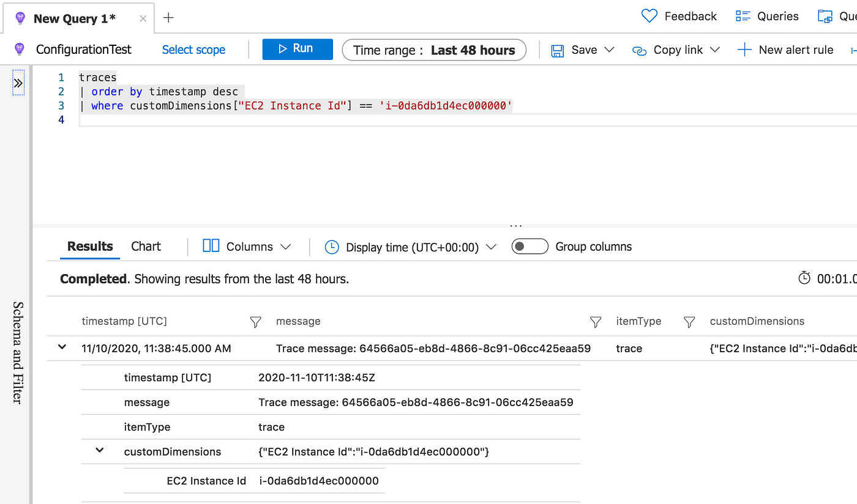Screen dimensions: 857x504
Task: Enable the Group columns toggle
Action: pos(529,246)
